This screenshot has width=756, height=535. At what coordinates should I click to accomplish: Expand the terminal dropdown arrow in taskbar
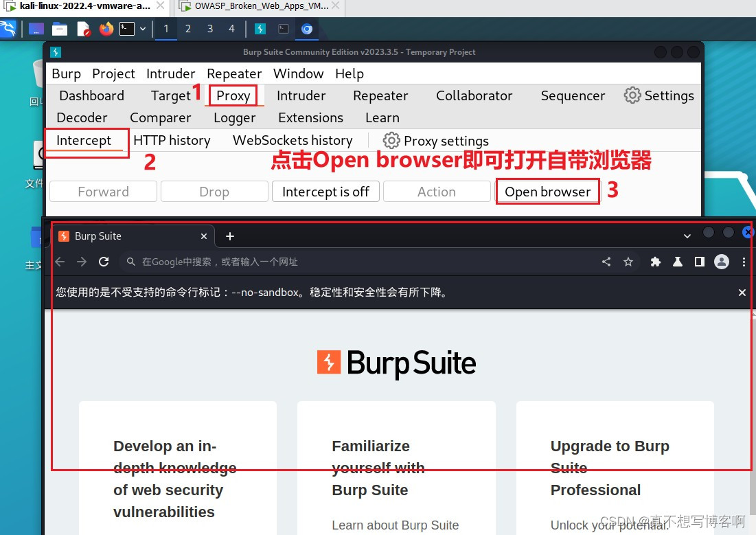point(142,28)
